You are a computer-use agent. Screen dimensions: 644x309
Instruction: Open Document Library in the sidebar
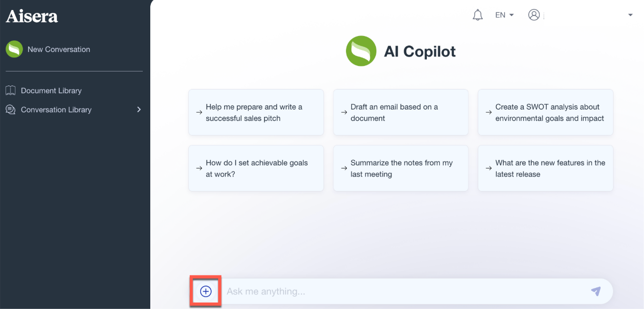coord(51,90)
